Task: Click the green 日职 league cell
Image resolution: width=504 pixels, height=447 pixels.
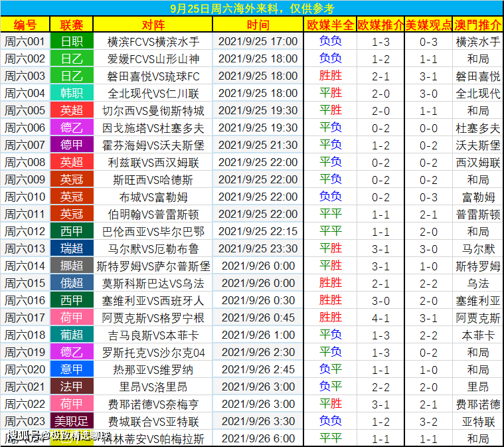Action: [x=72, y=41]
